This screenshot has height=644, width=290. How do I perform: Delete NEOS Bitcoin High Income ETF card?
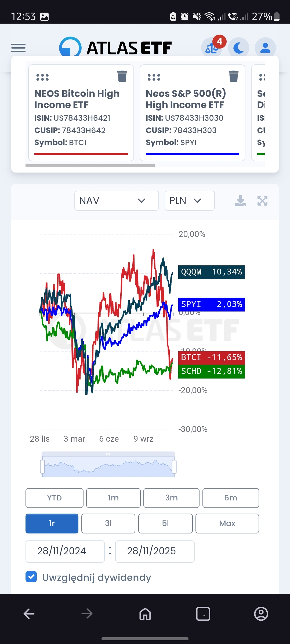click(x=122, y=76)
